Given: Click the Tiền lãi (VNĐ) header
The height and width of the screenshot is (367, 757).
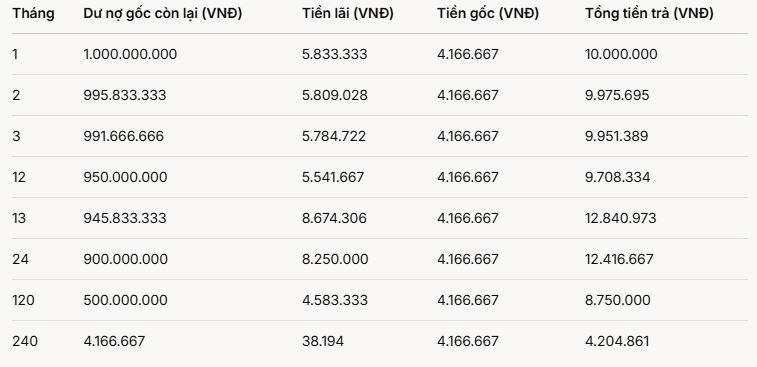Looking at the screenshot, I should click(x=348, y=14).
